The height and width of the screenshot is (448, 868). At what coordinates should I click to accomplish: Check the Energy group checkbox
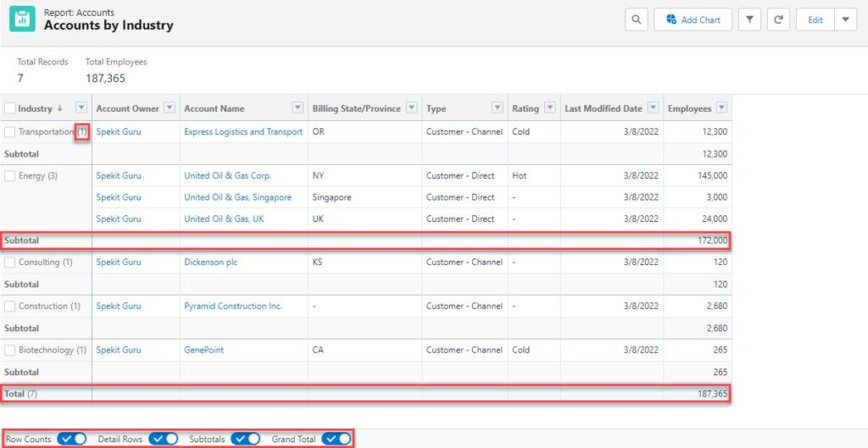click(x=9, y=176)
